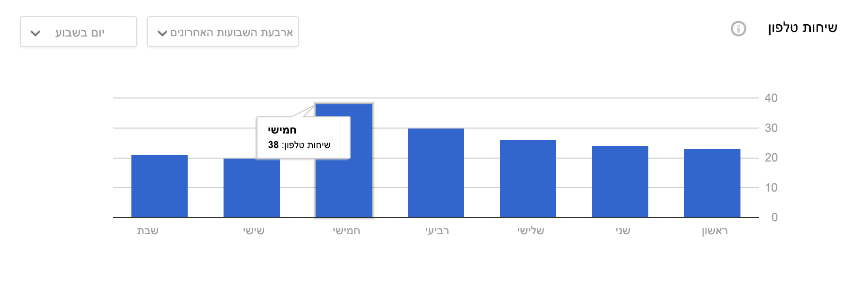Screen dimensions: 868x292
Task: Select the שני bar in the chart
Action: pos(620,181)
